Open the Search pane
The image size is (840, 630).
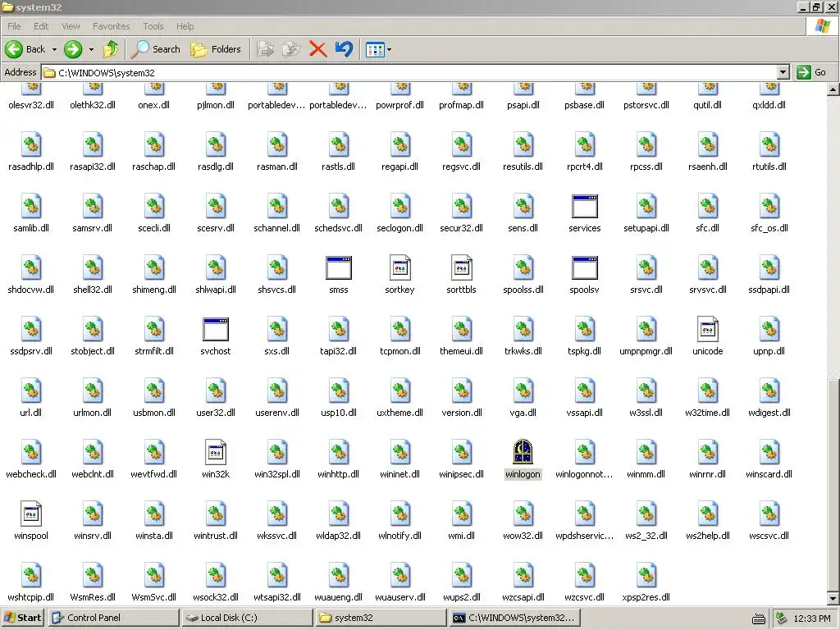click(x=156, y=49)
